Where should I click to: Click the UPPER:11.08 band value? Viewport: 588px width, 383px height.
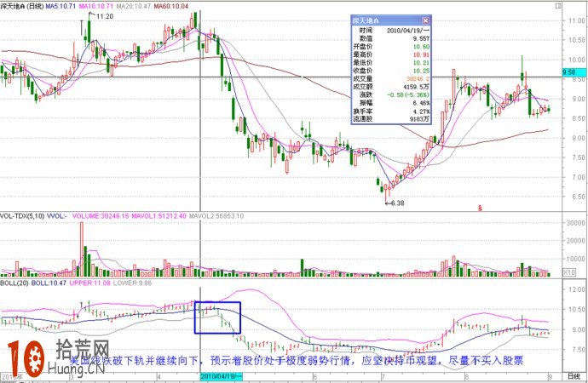tap(90, 283)
